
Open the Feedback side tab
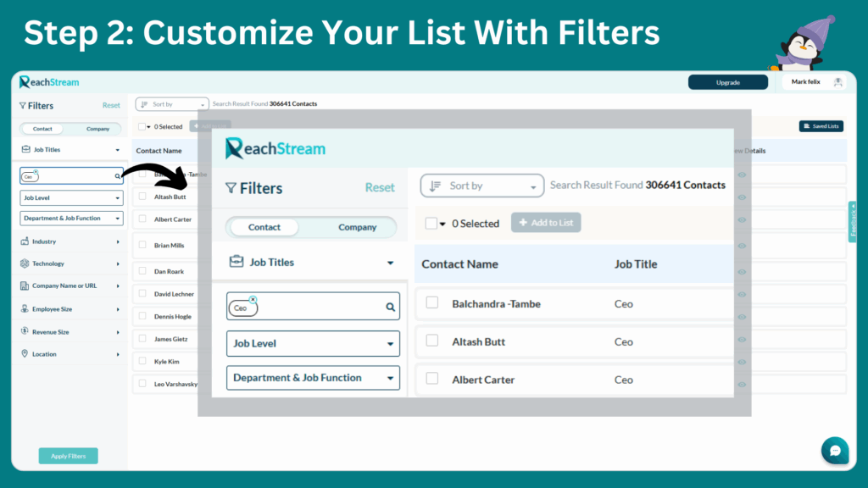pos(852,221)
